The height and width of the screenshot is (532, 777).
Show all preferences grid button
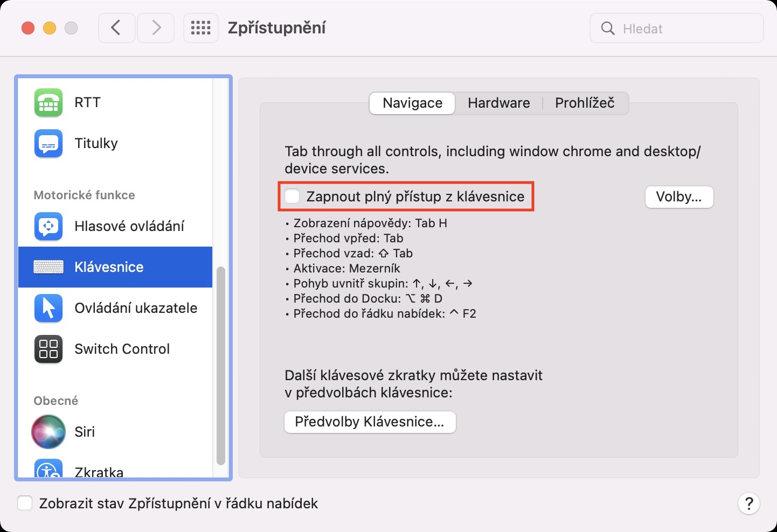[x=201, y=28]
